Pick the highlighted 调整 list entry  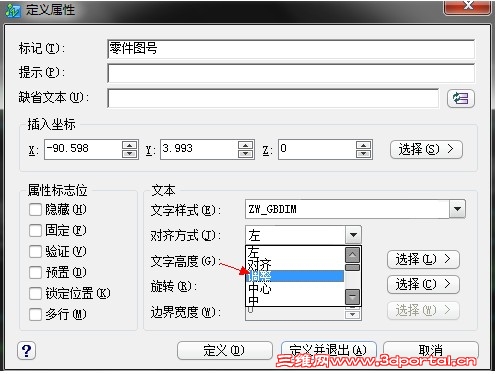point(295,276)
